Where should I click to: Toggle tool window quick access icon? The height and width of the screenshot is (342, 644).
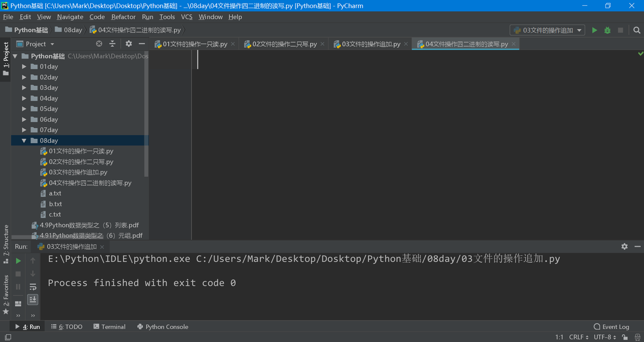8,337
